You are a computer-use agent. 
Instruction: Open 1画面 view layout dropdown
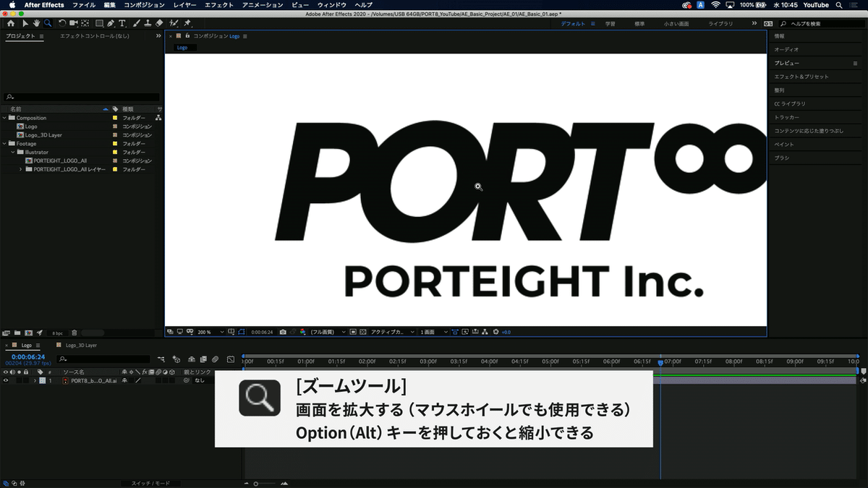(433, 332)
